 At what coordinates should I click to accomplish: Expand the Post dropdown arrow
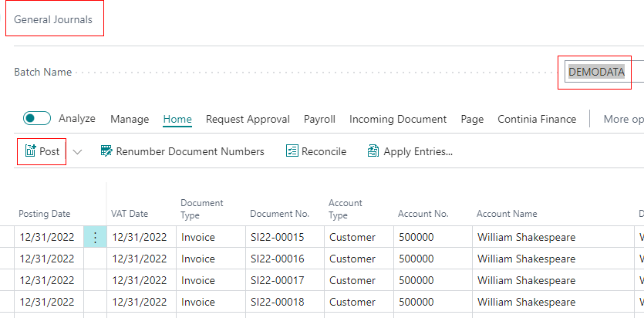point(77,152)
